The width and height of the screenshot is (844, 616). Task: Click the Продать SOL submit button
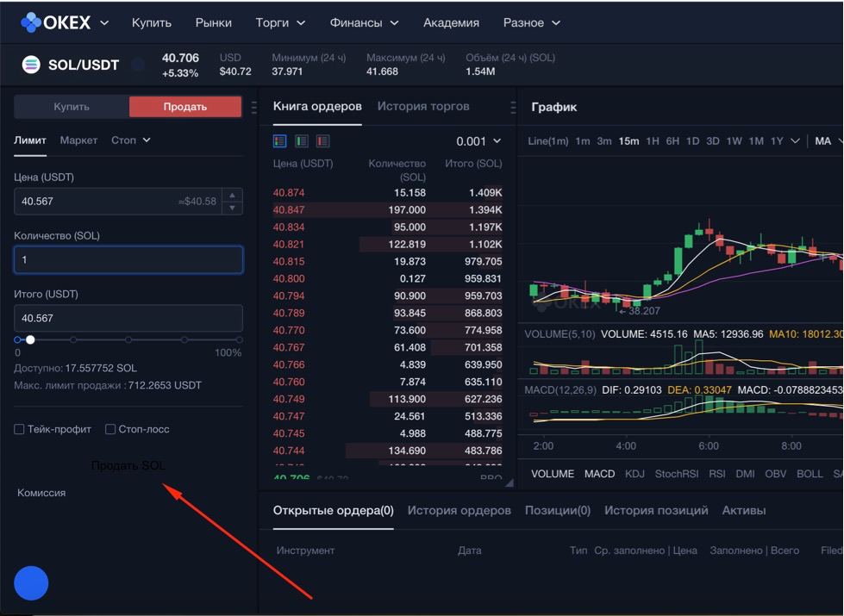point(128,465)
